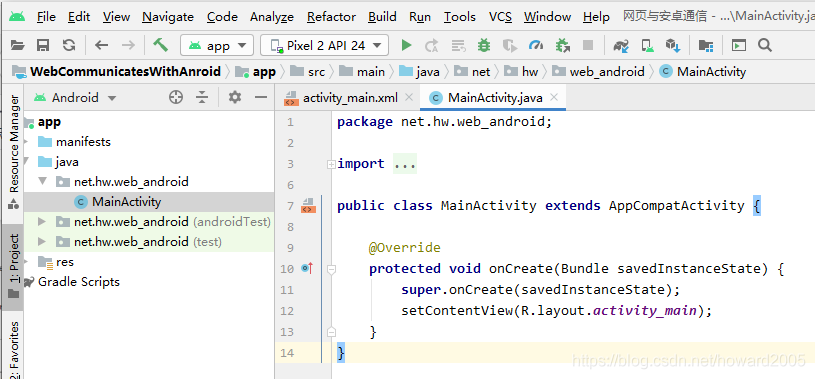815x379 pixels.
Task: Click the override gutter icon on line 10
Action: 307,269
